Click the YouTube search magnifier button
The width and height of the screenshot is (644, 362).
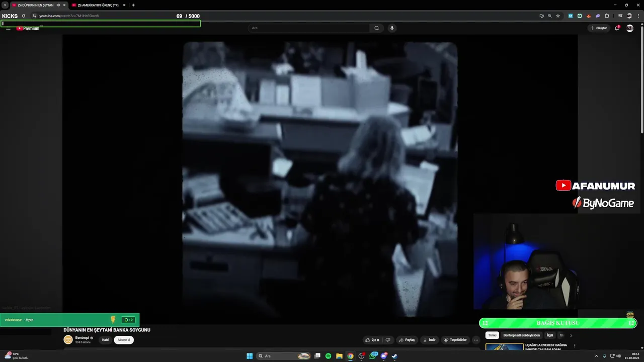click(376, 28)
